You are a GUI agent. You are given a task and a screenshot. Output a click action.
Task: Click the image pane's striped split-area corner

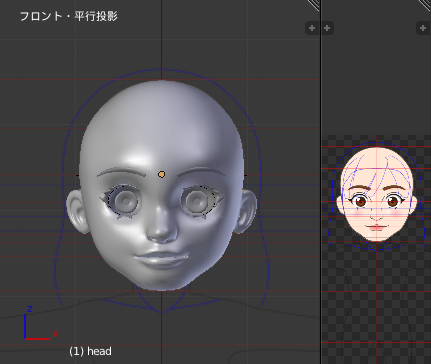click(425, 5)
